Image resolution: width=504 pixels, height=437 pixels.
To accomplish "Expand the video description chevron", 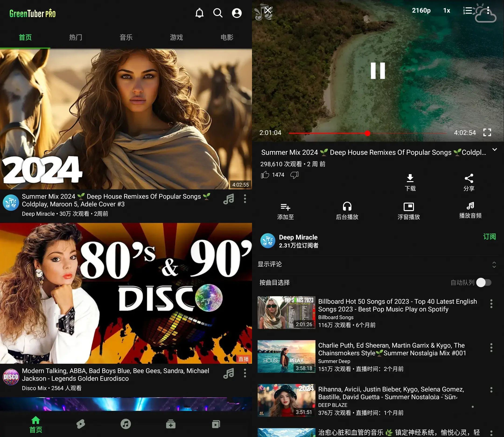I will click(494, 149).
